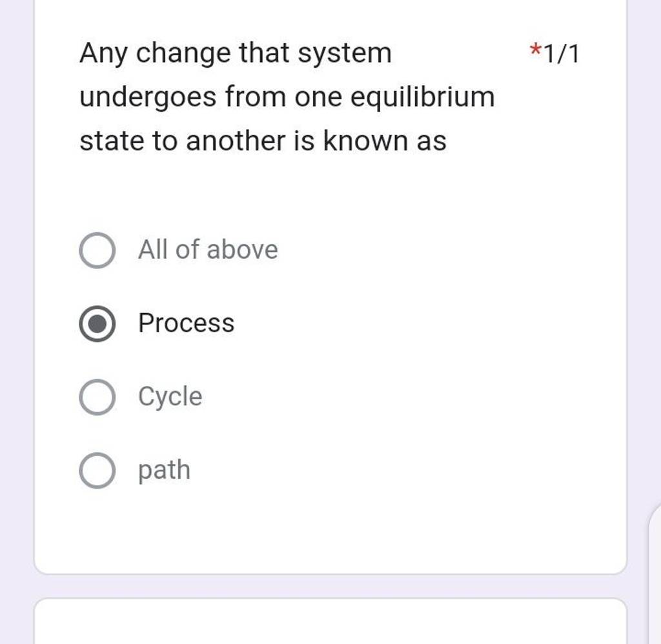This screenshot has height=644, width=661.
Task: Click the empty circle beside "Cycle"
Action: coord(97,396)
